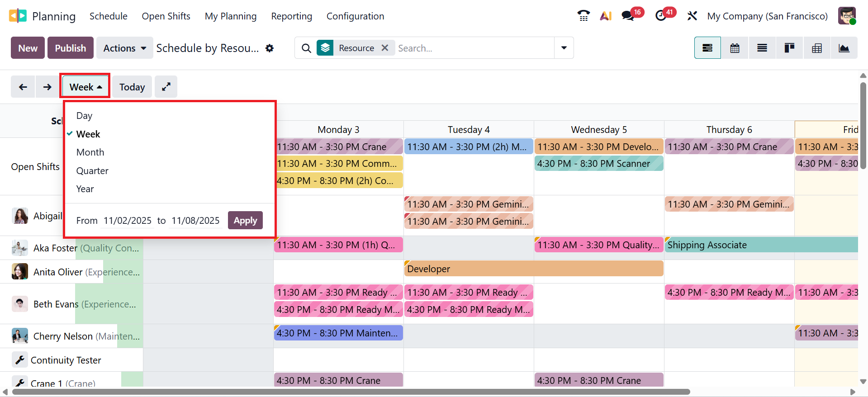Viewport: 868px width, 397px height.
Task: Open the graph view icon
Action: pos(844,48)
